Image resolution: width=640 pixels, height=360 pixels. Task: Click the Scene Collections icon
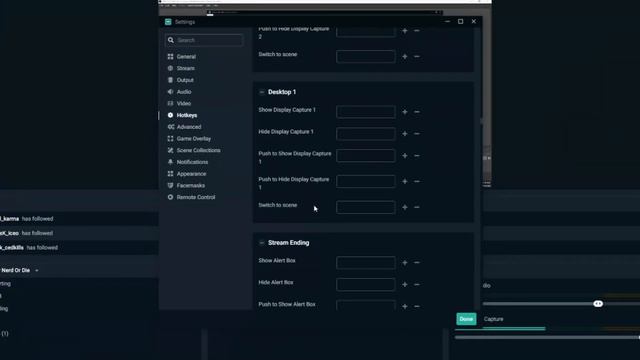pyautogui.click(x=171, y=150)
